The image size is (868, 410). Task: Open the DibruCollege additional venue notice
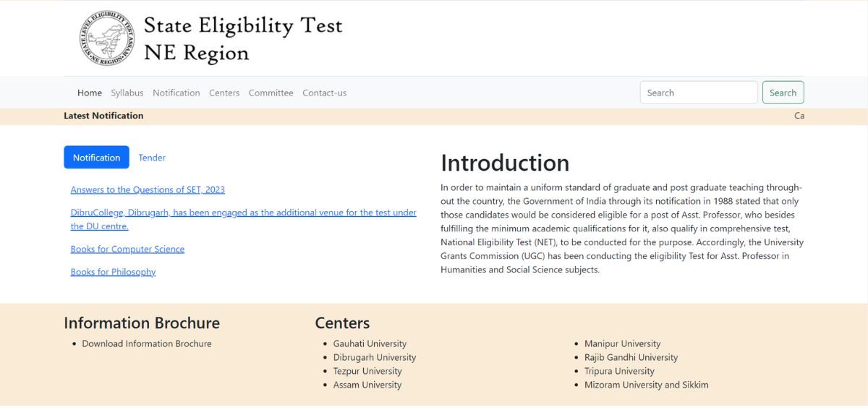coord(243,219)
